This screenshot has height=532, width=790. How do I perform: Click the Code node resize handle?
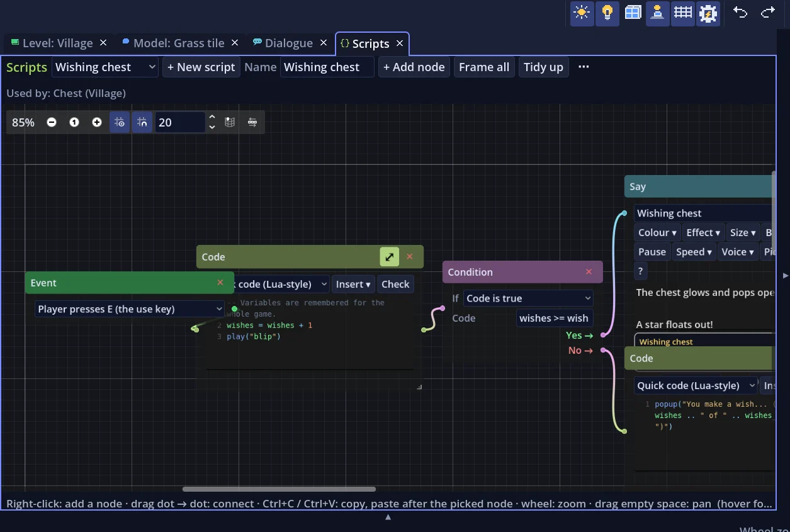pyautogui.click(x=420, y=387)
